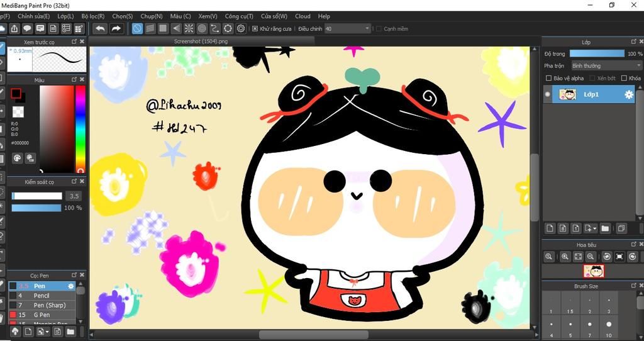The width and height of the screenshot is (644, 341).
Task: Enable crisscross grid snap guide
Action: click(163, 28)
